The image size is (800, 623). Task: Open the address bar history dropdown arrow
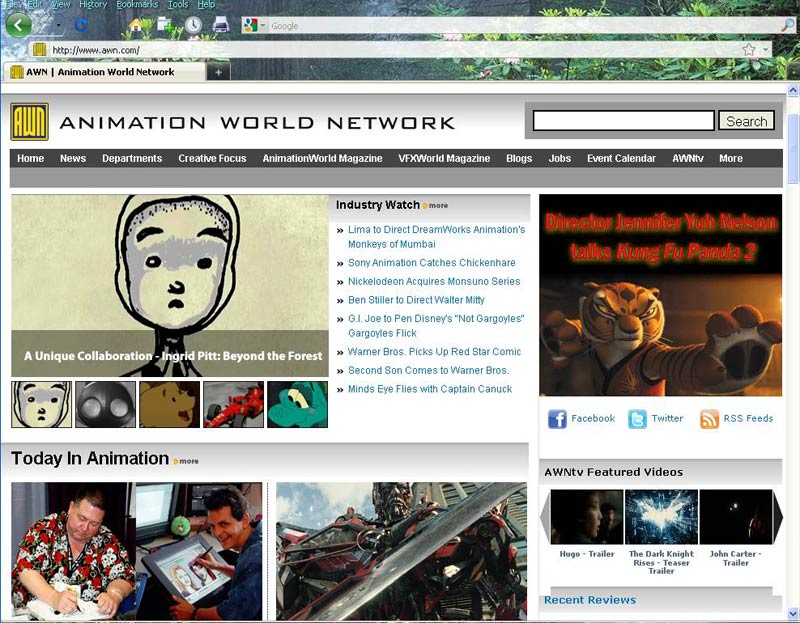pyautogui.click(x=765, y=49)
